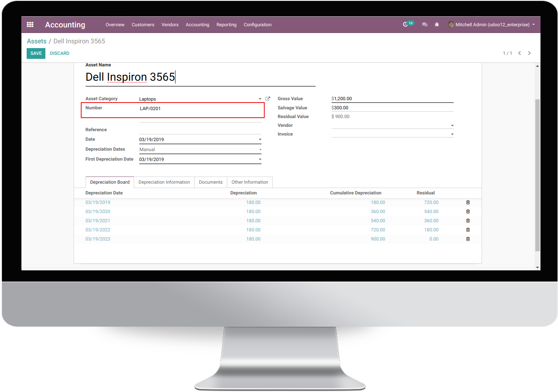Delete the 03/19/2023 depreciation line

coord(468,239)
